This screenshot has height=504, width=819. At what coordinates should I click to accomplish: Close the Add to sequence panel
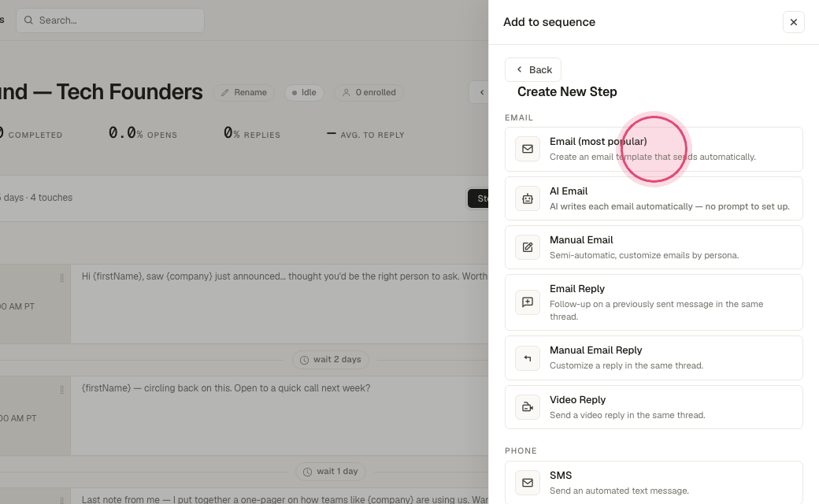coord(794,22)
